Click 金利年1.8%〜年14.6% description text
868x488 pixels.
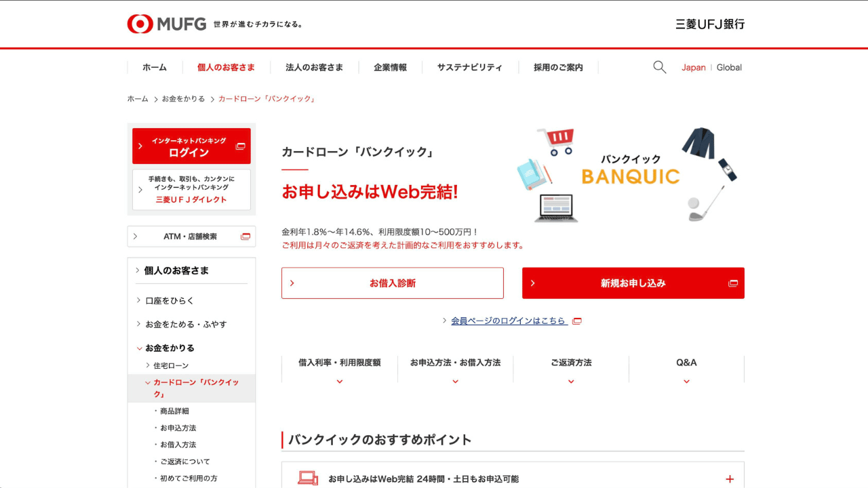pyautogui.click(x=380, y=232)
